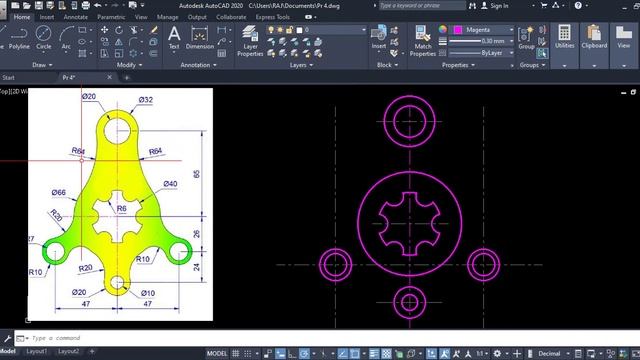The height and width of the screenshot is (360, 640).
Task: Click the Insert block icon
Action: click(379, 37)
